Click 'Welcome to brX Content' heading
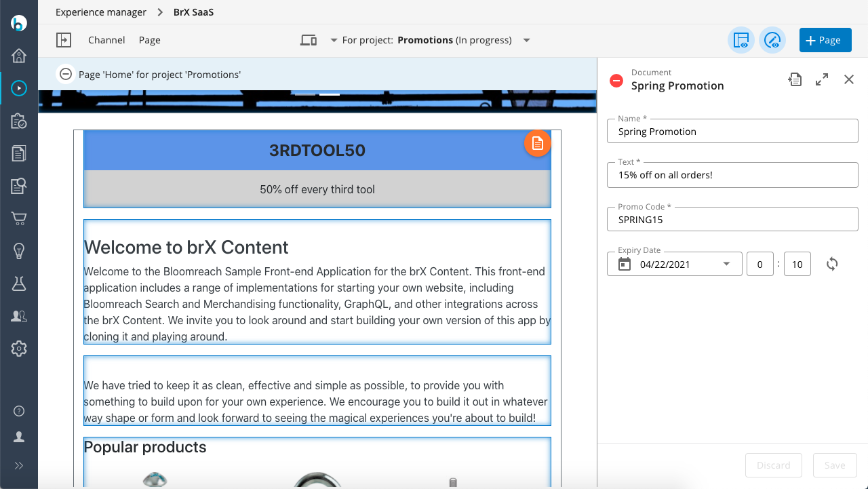 pyautogui.click(x=186, y=247)
